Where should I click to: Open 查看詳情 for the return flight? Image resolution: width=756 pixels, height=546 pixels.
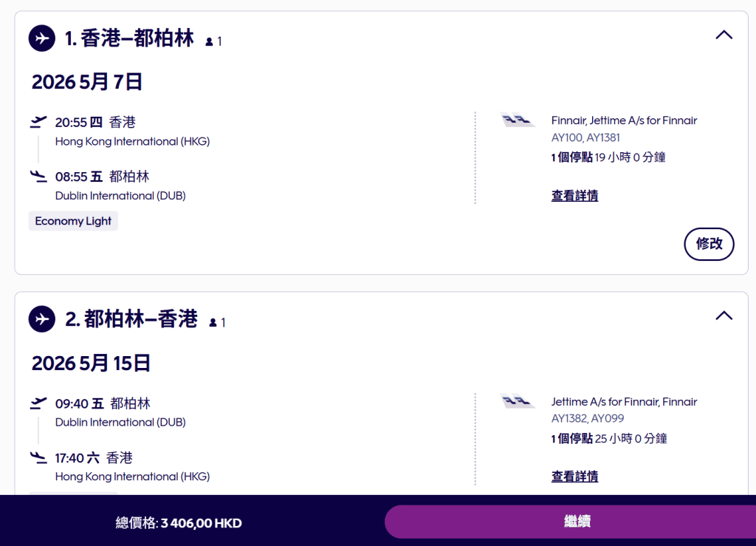tap(574, 477)
